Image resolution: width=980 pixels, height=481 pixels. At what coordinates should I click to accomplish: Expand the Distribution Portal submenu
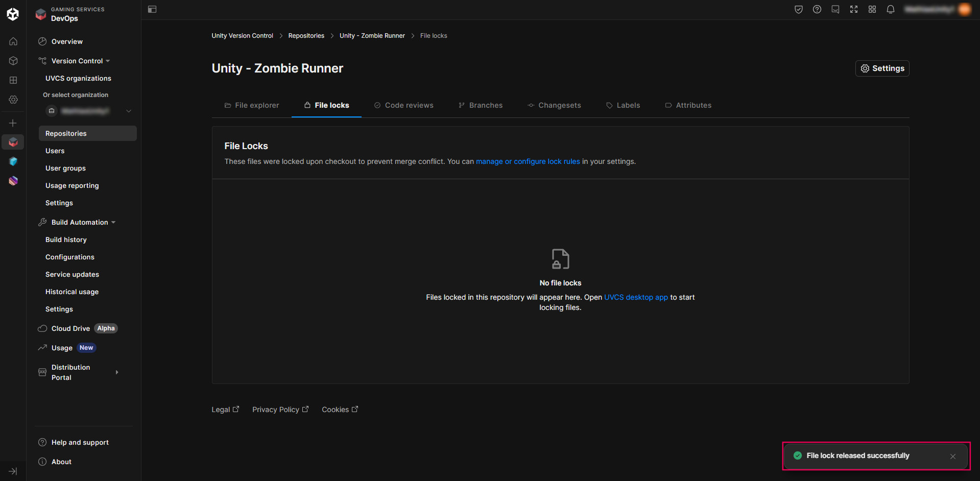pos(117,372)
